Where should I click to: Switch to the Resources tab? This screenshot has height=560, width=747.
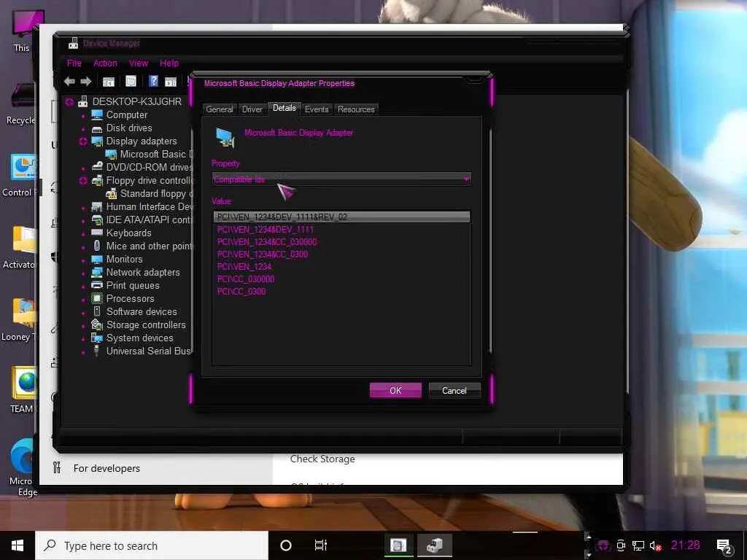[356, 109]
